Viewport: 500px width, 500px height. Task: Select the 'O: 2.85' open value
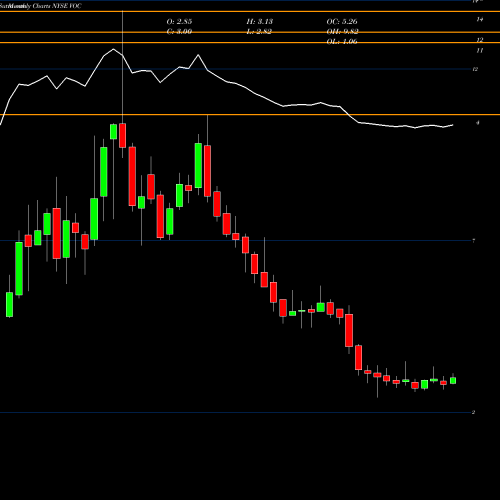[179, 22]
